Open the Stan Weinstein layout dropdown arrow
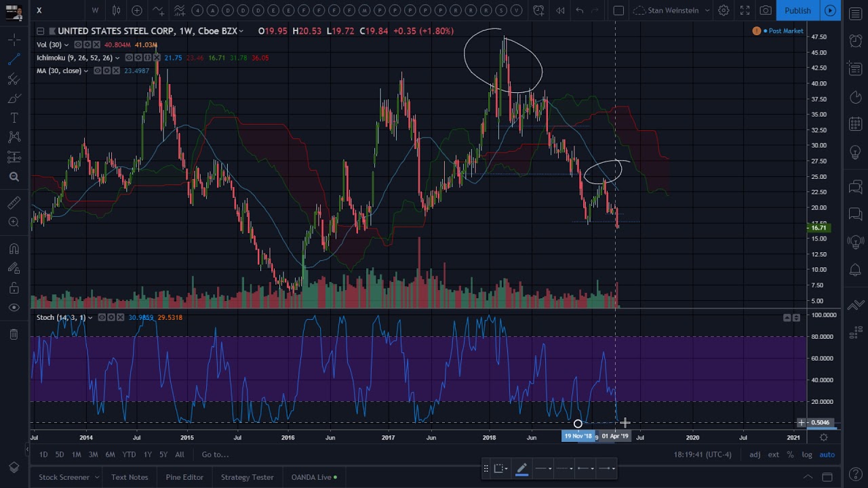The height and width of the screenshot is (488, 868). 707,10
